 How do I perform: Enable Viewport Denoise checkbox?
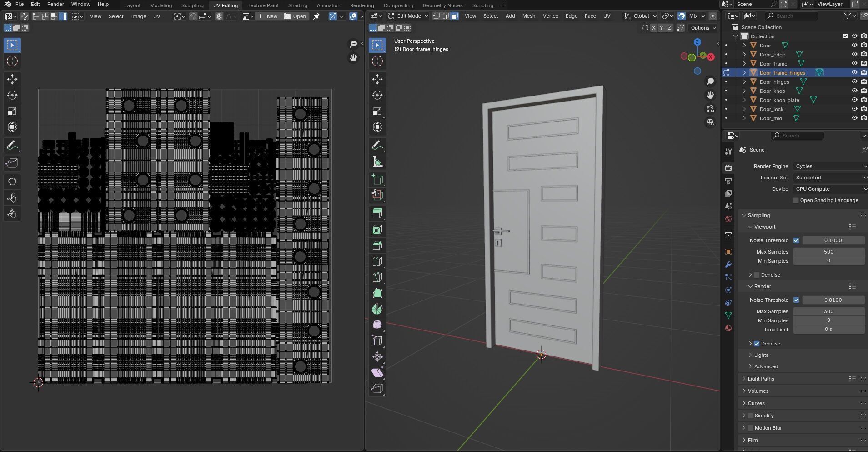coord(757,275)
